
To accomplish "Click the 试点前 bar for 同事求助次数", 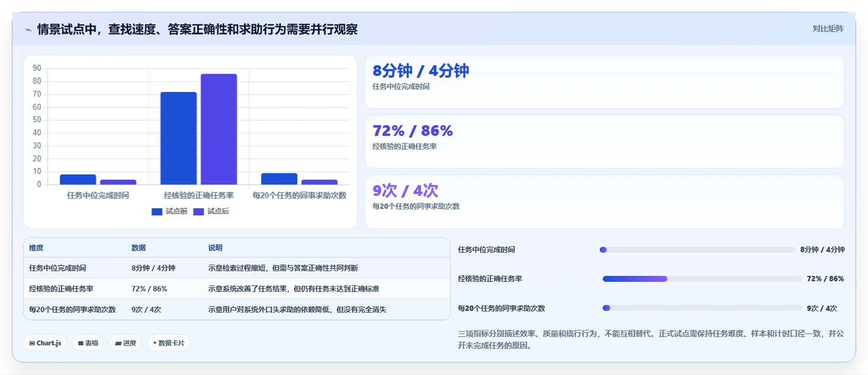I will tap(279, 179).
